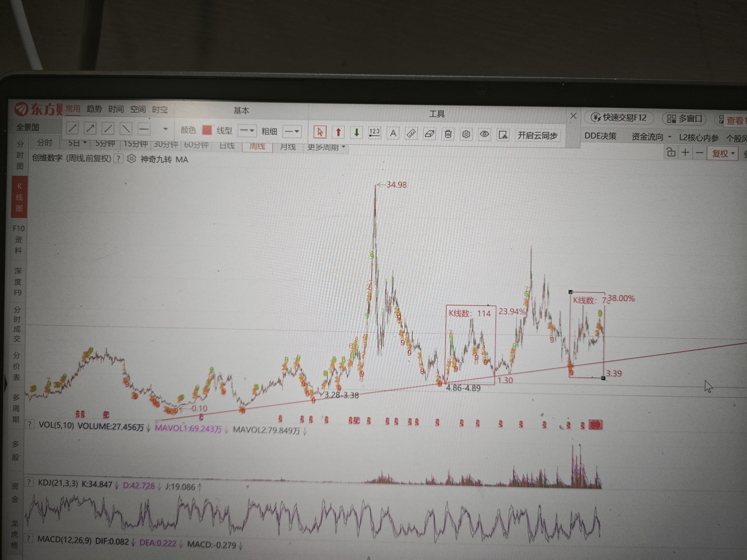Switch to the 月线 monthly period tab
Viewport: 747px width, 560px height.
click(287, 147)
